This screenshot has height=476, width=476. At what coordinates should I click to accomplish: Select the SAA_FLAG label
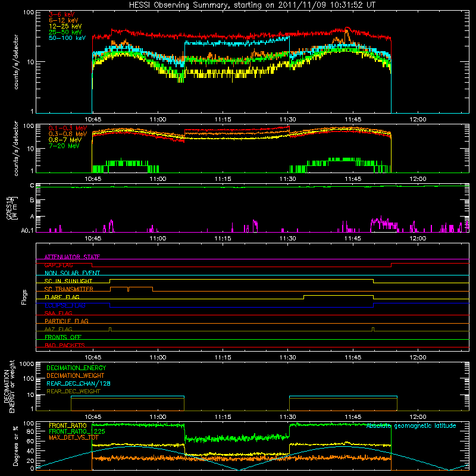[x=58, y=314]
